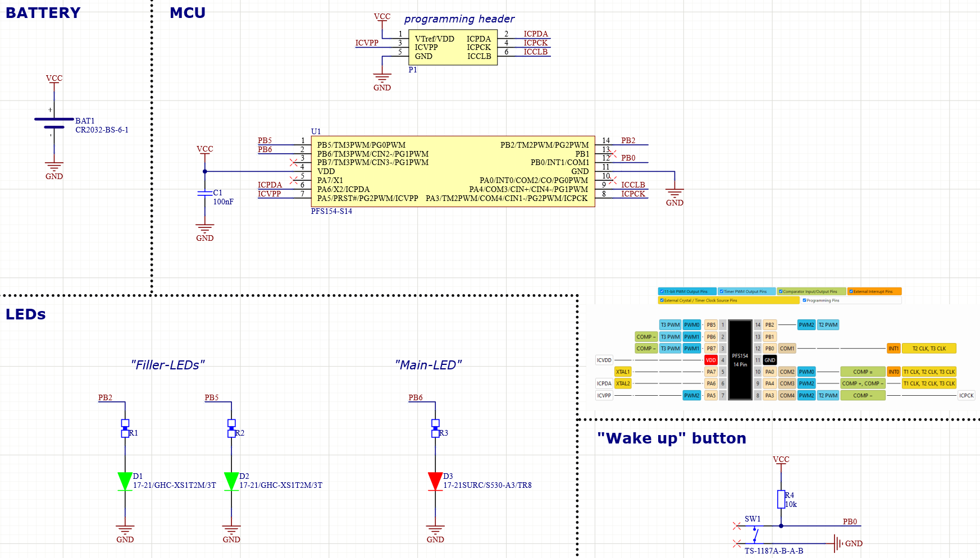Viewport: 980px width, 558px height.
Task: Select the U1 PFS154-S14 chip body
Action: tap(453, 171)
